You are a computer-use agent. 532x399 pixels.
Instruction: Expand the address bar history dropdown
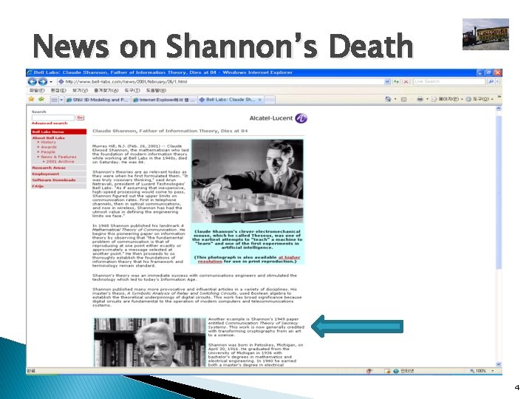click(387, 82)
